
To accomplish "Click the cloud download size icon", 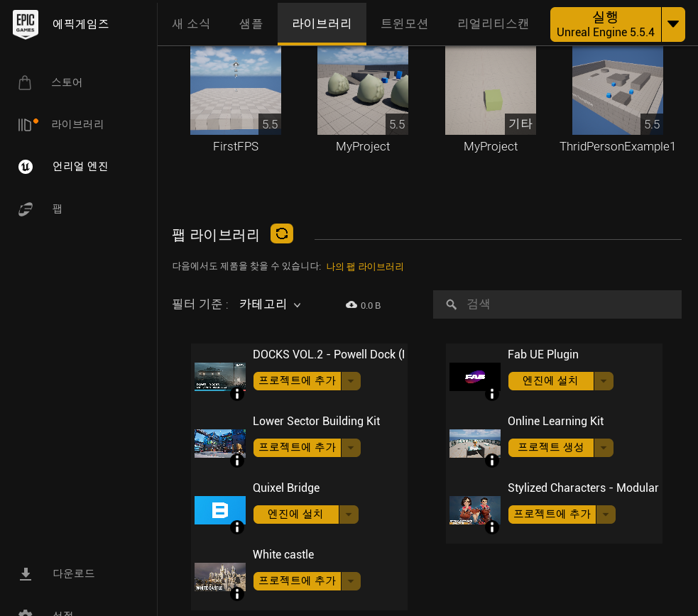I will coord(351,304).
